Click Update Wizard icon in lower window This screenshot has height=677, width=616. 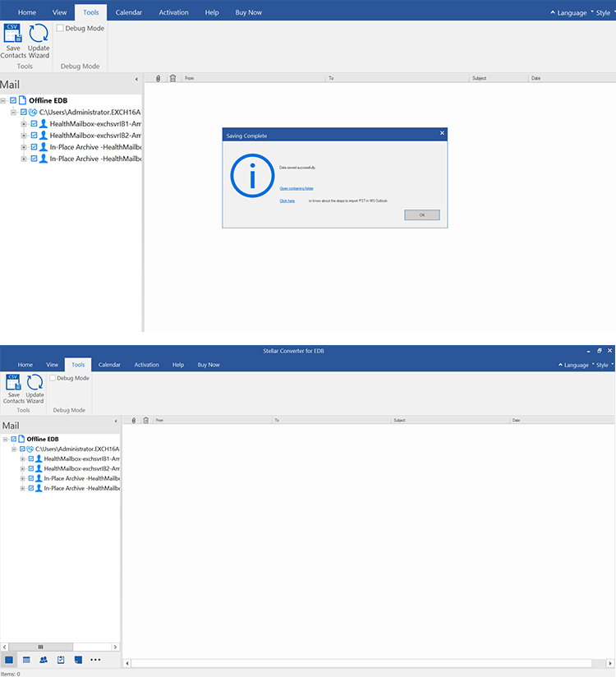[x=34, y=383]
